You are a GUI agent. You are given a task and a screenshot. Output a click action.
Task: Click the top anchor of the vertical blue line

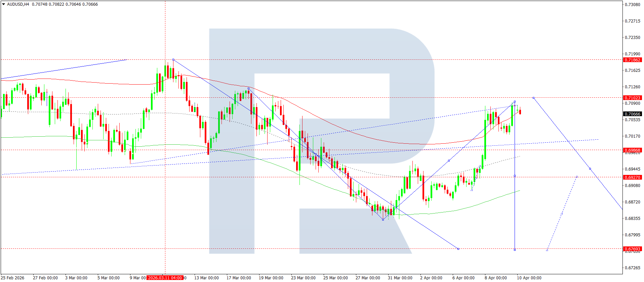515,101
